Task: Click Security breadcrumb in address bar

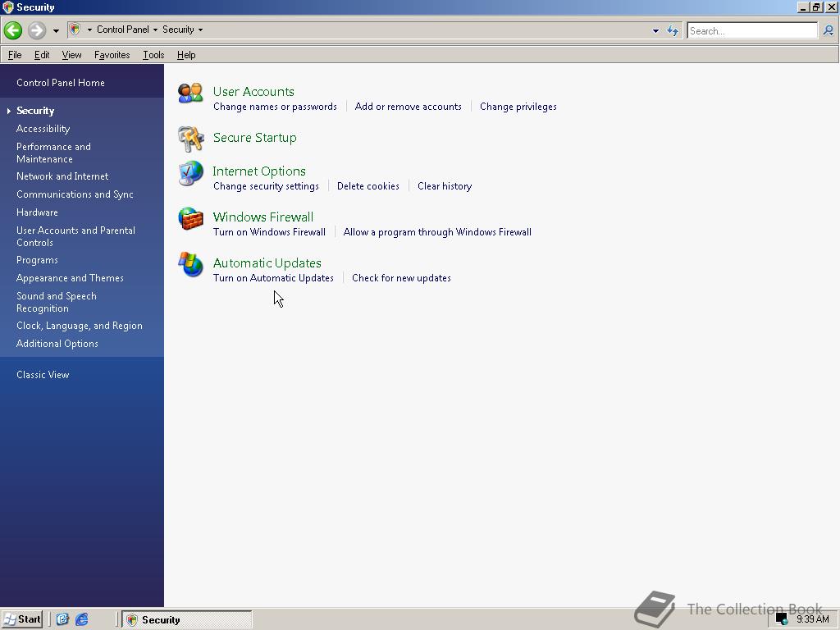Action: point(178,30)
